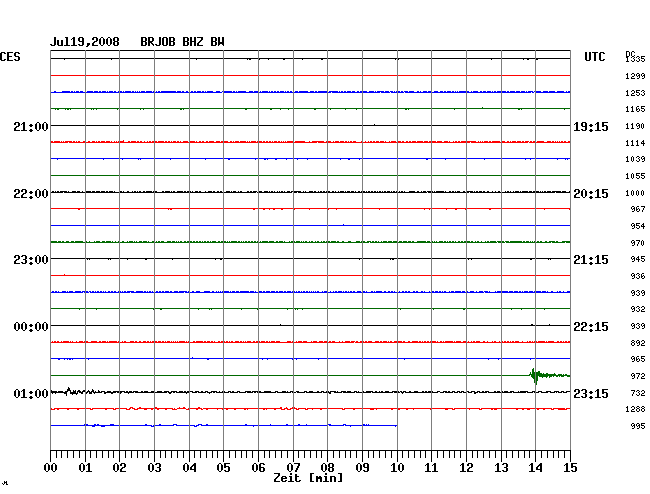The height and width of the screenshot is (494, 650).
Task: Click the DC offset value 1165
Action: point(635,109)
